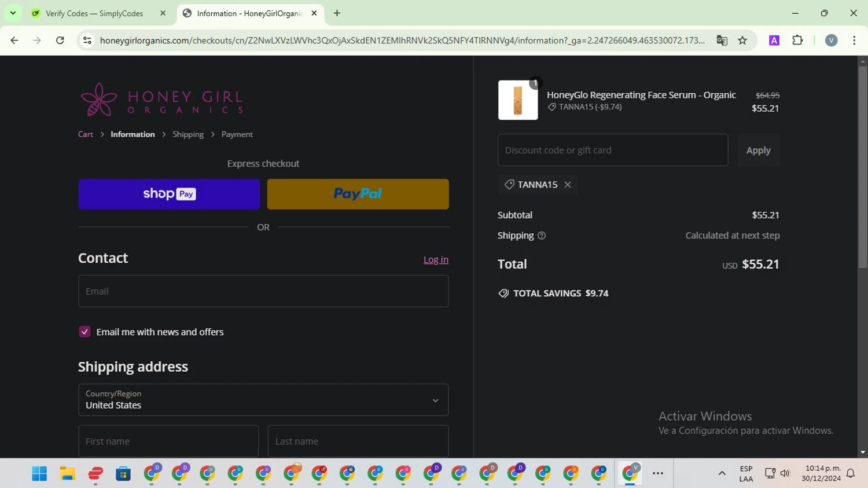Focus the Last name field
The image size is (868, 488).
(x=358, y=441)
